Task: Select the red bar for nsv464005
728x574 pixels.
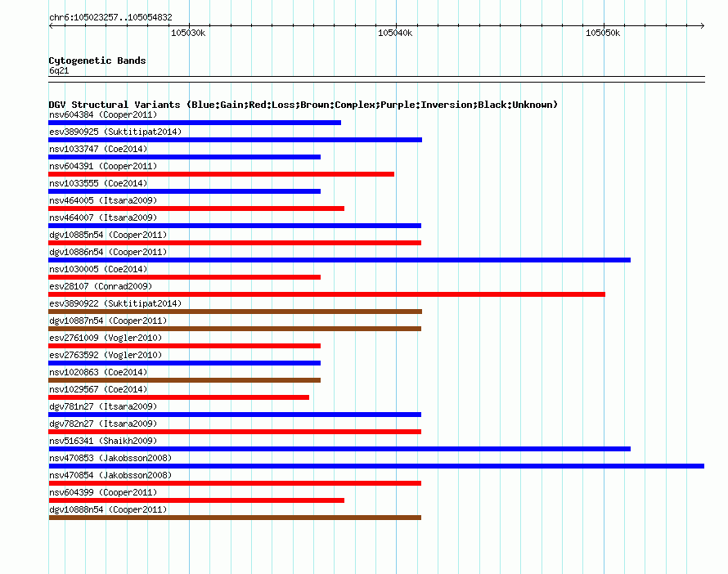Action: click(x=196, y=209)
